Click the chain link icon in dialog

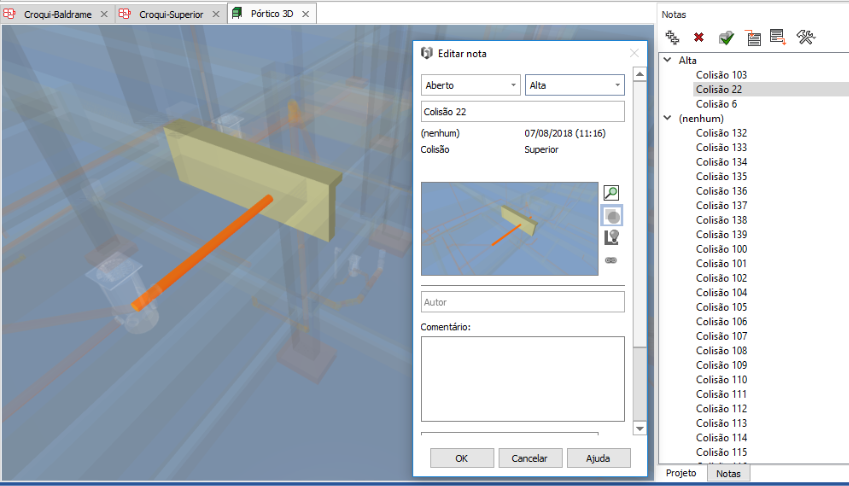pyautogui.click(x=611, y=260)
